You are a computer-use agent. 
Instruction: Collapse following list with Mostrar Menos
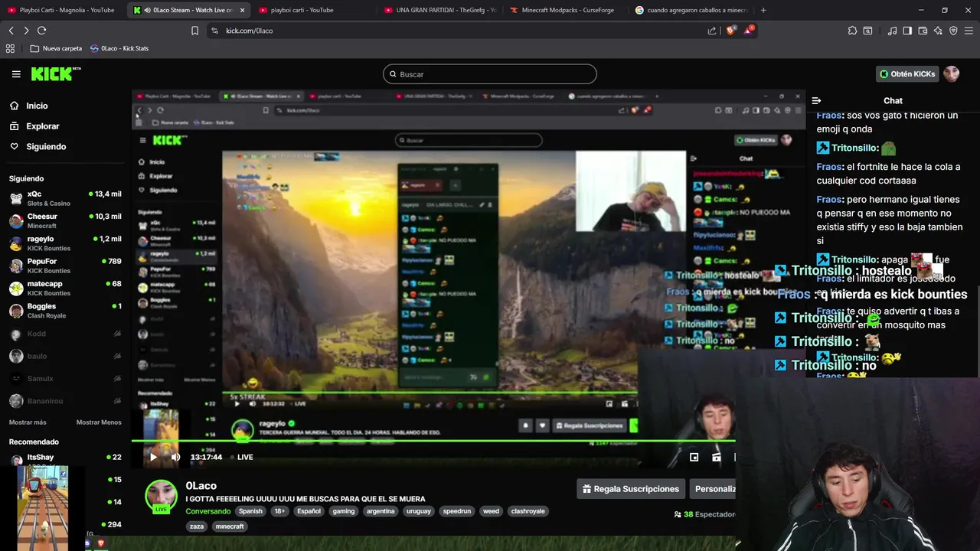pyautogui.click(x=99, y=422)
